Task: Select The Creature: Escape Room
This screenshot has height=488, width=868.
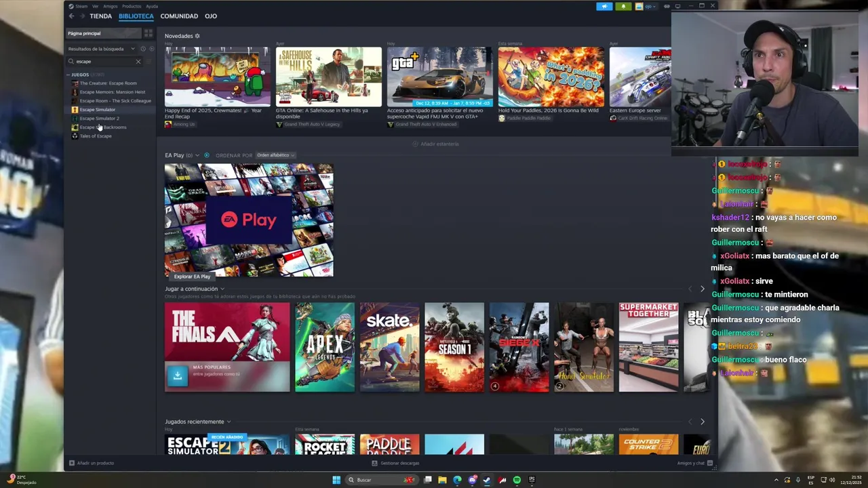Action: coord(108,83)
